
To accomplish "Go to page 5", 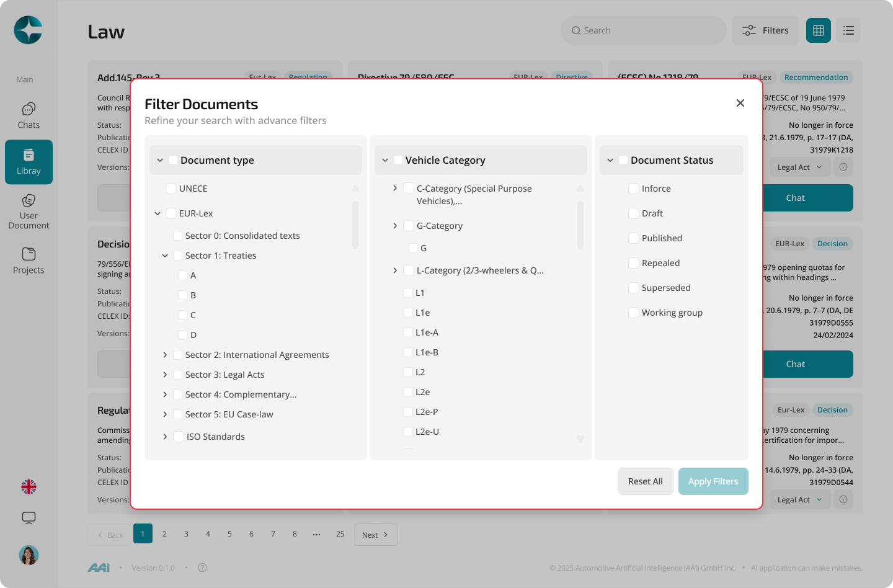I will pos(229,534).
